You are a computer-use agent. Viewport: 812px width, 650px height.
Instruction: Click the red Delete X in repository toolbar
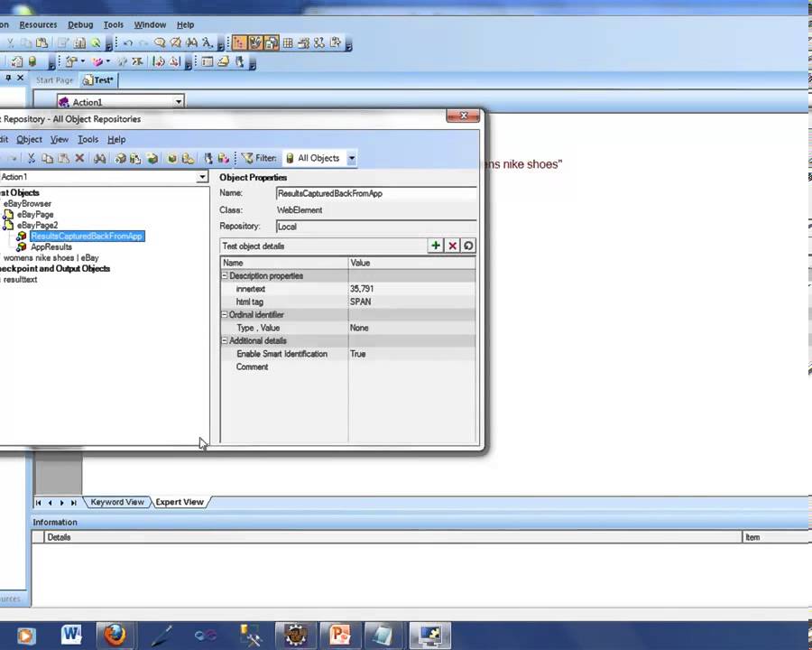pos(79,158)
